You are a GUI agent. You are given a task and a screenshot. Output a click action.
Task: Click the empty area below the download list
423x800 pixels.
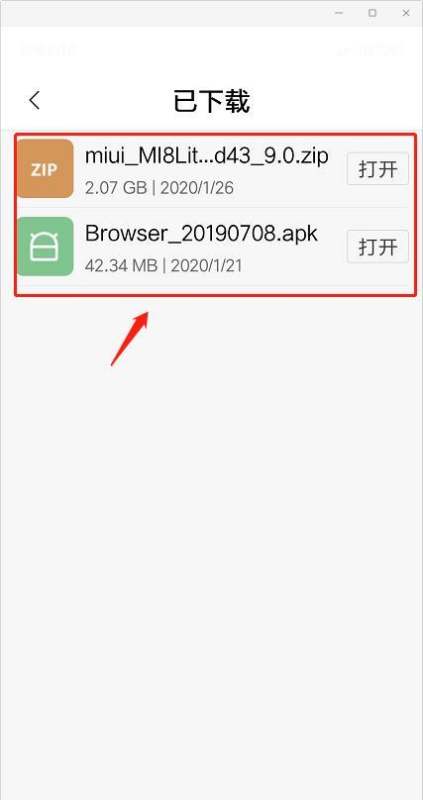tap(211, 561)
